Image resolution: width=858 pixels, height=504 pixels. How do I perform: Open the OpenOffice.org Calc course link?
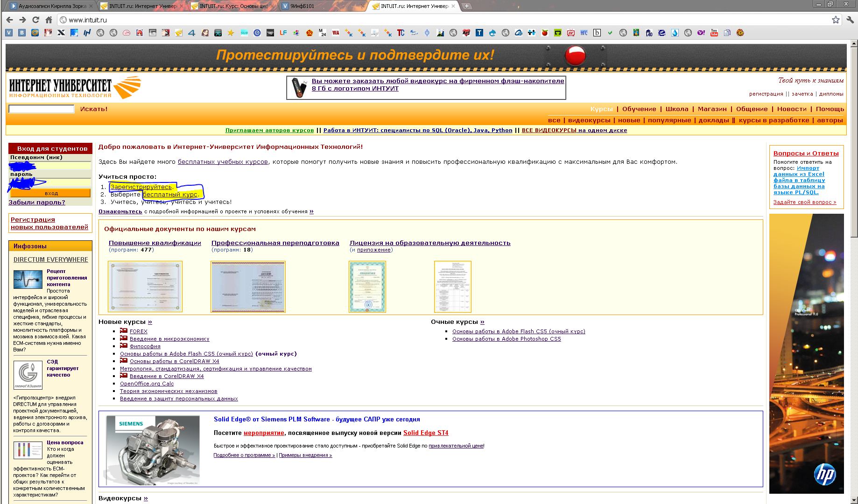coord(147,384)
